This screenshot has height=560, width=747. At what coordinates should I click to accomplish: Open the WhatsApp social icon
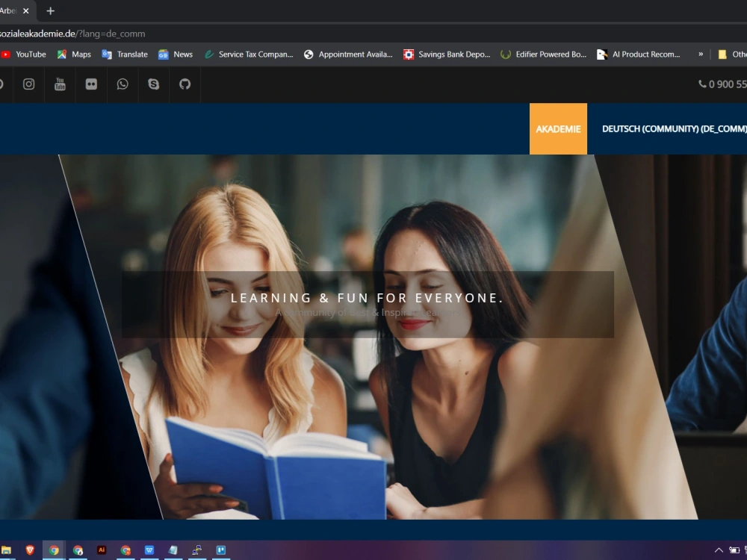(x=123, y=84)
